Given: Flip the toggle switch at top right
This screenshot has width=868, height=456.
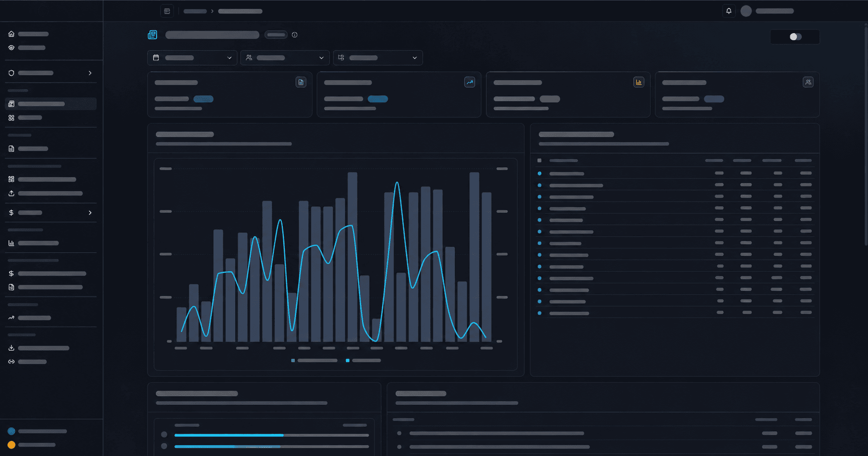Looking at the screenshot, I should 795,37.
